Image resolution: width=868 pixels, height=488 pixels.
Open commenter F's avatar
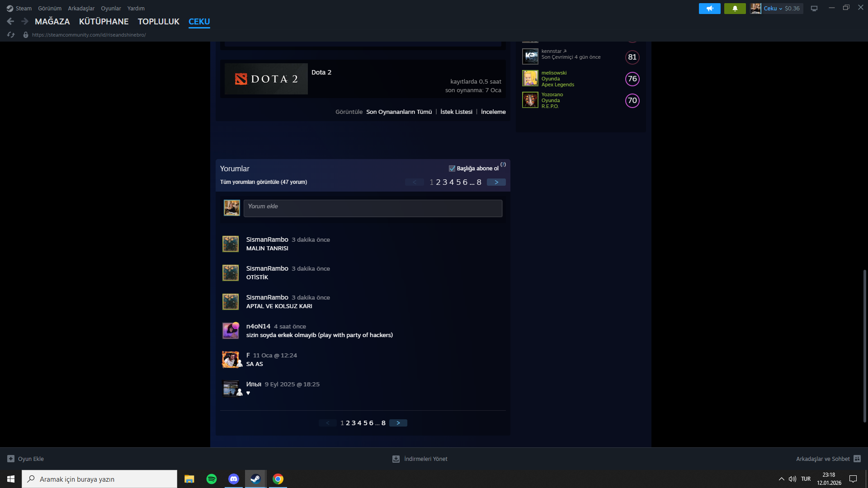[x=231, y=360]
